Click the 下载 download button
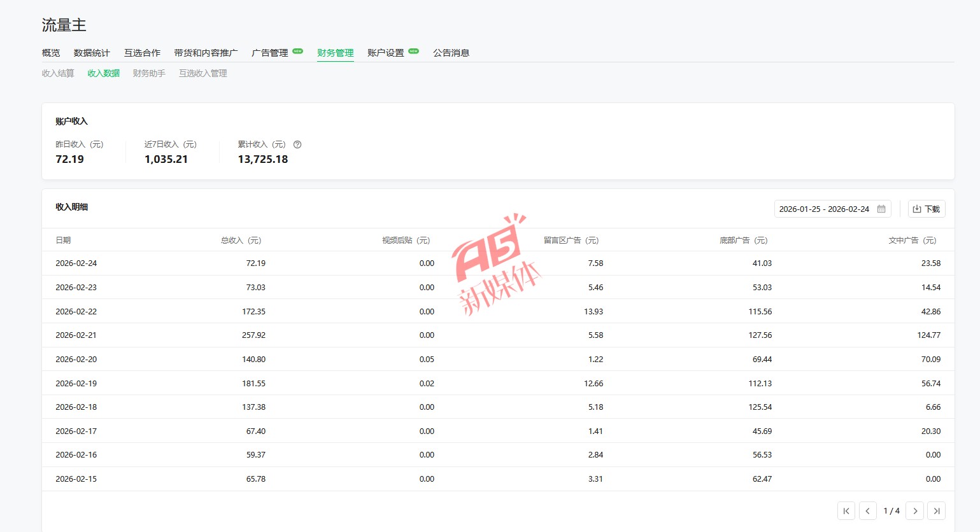Screen dimensions: 980x532 [x=926, y=209]
